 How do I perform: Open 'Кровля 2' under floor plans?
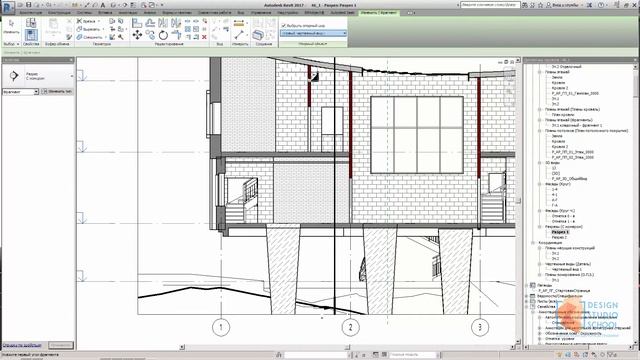(560, 88)
